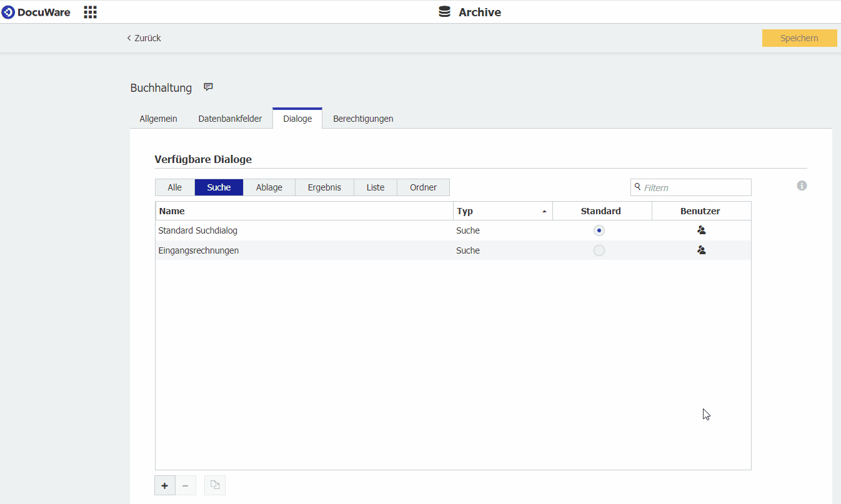Image resolution: width=841 pixels, height=504 pixels.
Task: Click the Speichern button
Action: click(x=799, y=38)
